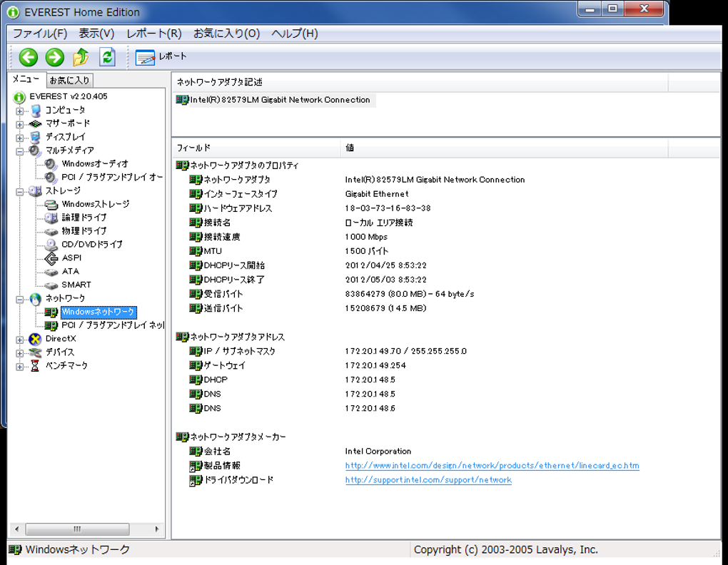
Task: Click the 値 column header
Action: pyautogui.click(x=505, y=148)
